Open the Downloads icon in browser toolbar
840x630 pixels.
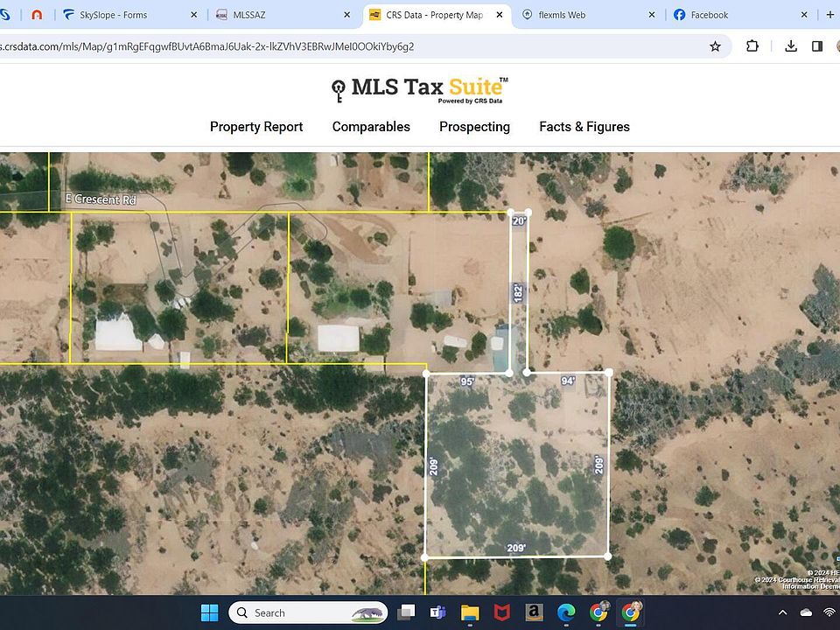[791, 45]
